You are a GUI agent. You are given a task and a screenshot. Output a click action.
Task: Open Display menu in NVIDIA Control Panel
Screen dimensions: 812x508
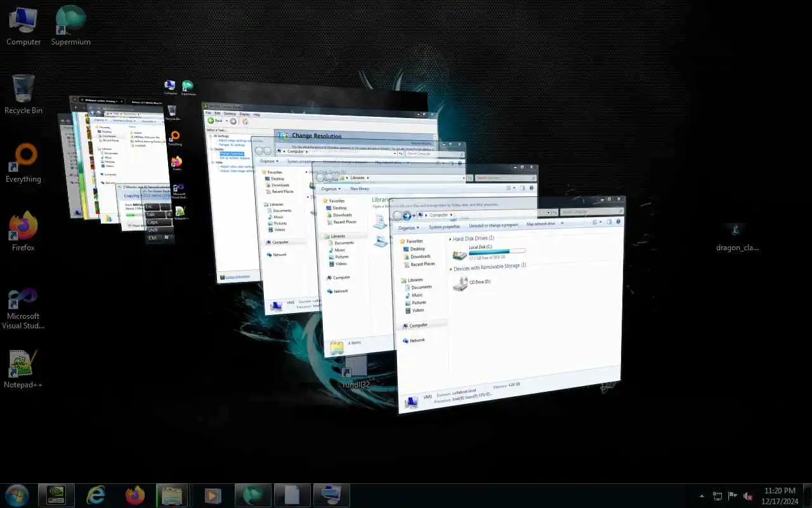click(244, 114)
